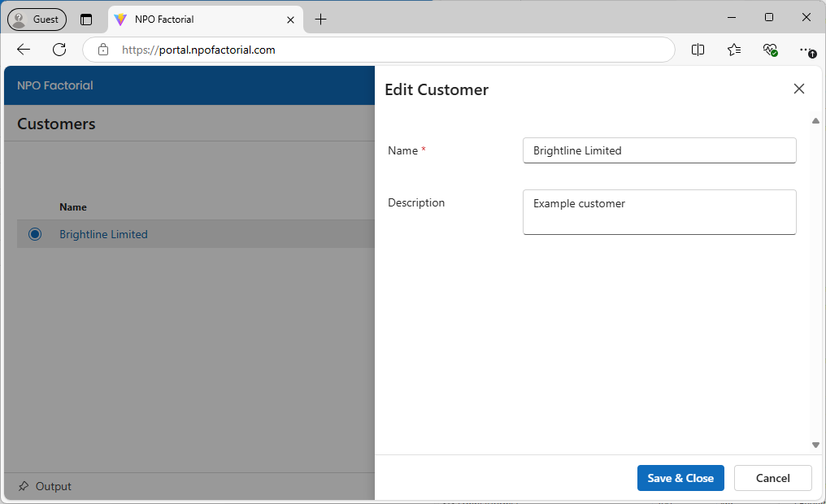Focus the Description text area
Viewport: 826px width, 504px height.
tap(659, 212)
